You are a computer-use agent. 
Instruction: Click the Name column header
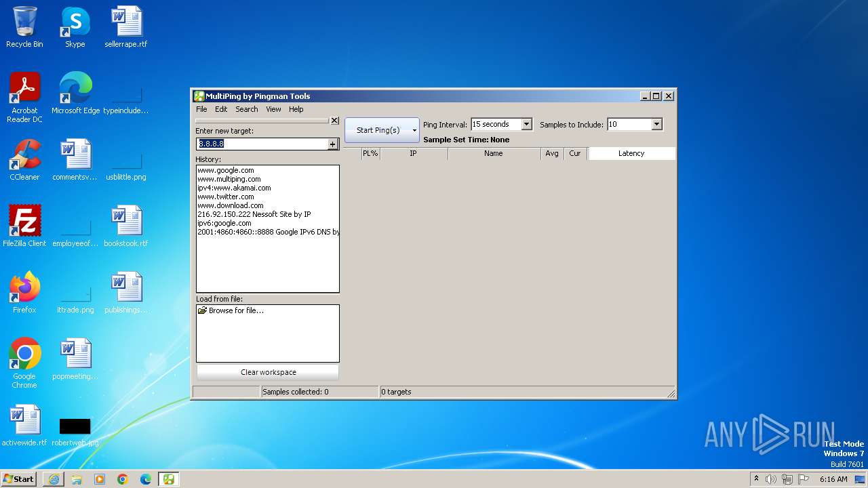click(494, 153)
